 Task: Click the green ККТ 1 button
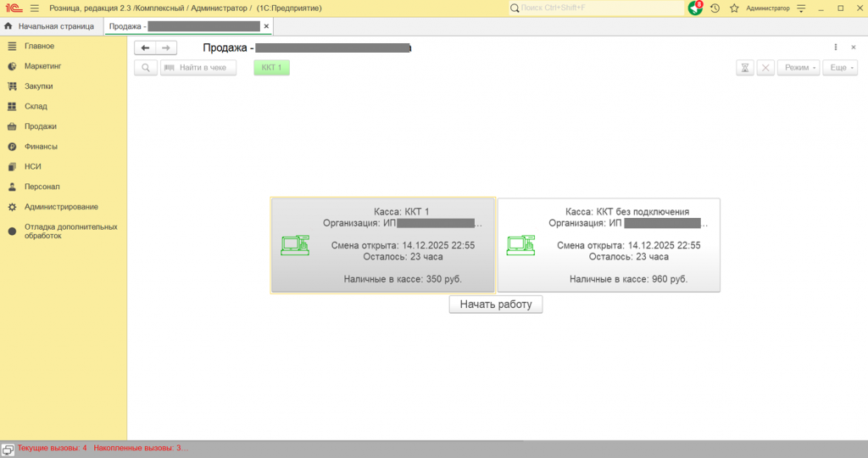tap(272, 68)
